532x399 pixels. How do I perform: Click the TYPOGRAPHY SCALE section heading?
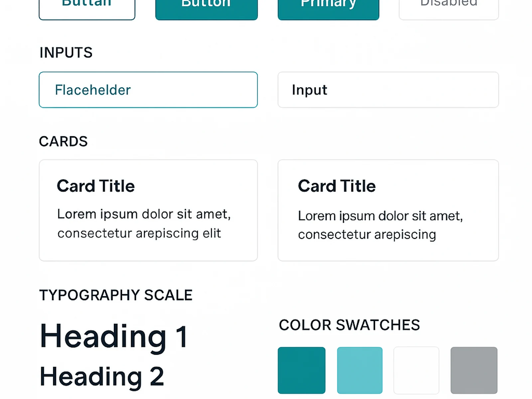(x=116, y=295)
